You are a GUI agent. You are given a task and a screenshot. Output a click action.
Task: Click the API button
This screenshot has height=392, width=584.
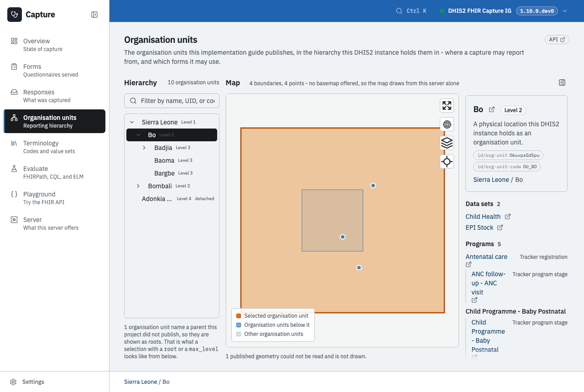[557, 40]
